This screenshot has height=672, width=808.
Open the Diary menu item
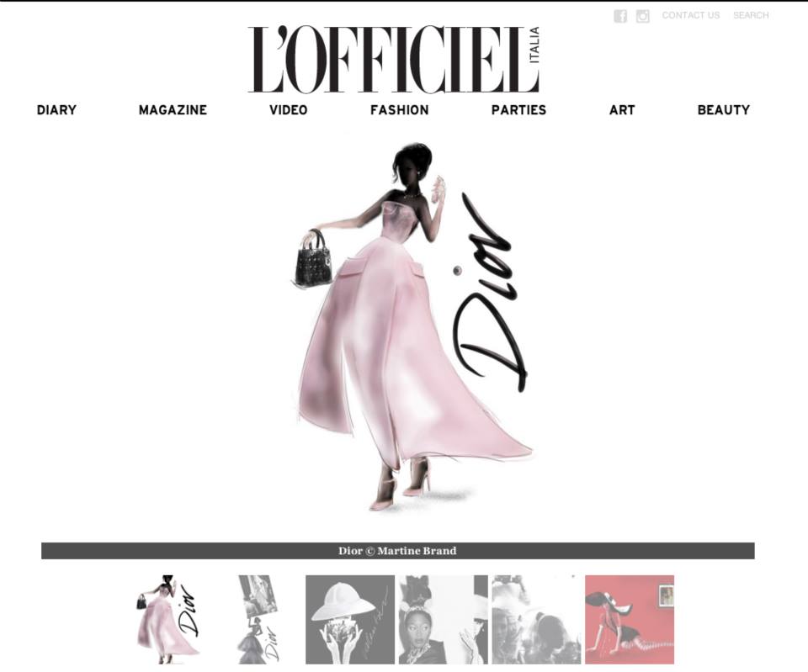point(56,109)
